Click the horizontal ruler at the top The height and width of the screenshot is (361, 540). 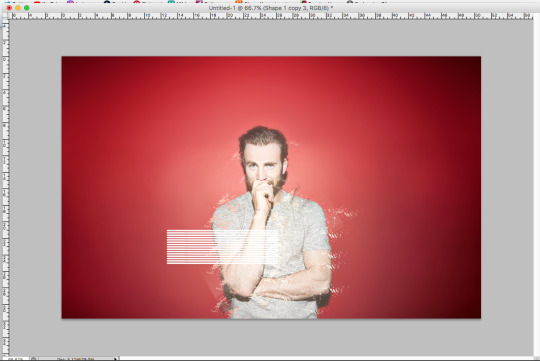[x=271, y=16]
